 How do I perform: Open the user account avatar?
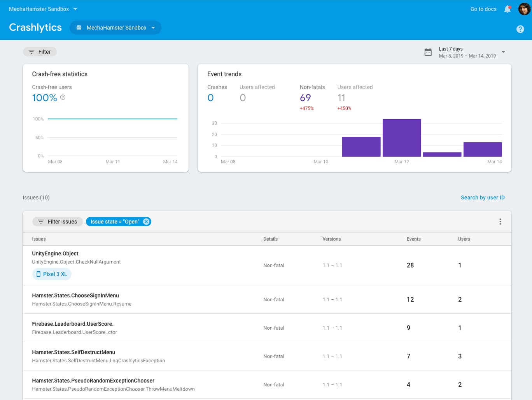click(x=524, y=9)
